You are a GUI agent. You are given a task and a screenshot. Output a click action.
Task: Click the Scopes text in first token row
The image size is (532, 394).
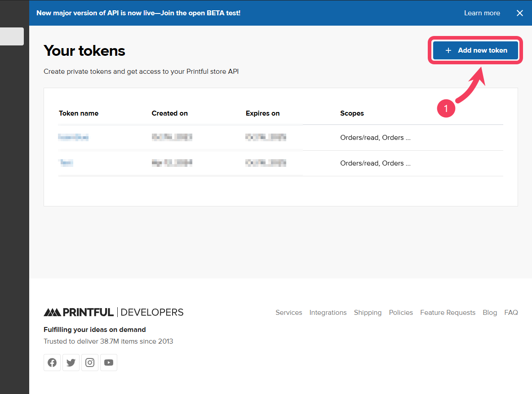pyautogui.click(x=375, y=138)
